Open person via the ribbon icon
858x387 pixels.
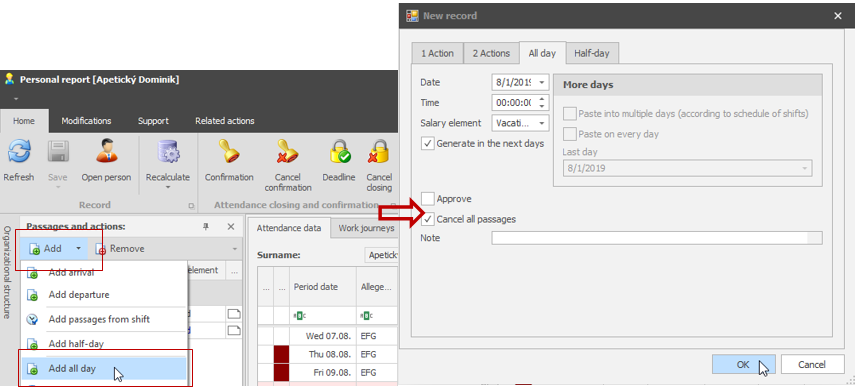[x=106, y=152]
